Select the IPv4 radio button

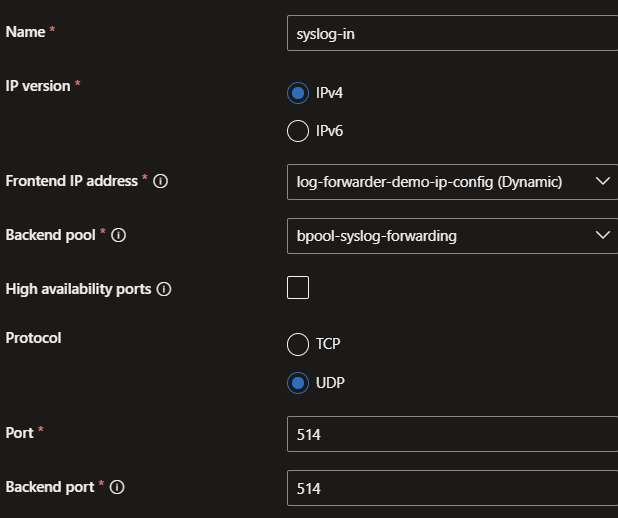pyautogui.click(x=297, y=93)
